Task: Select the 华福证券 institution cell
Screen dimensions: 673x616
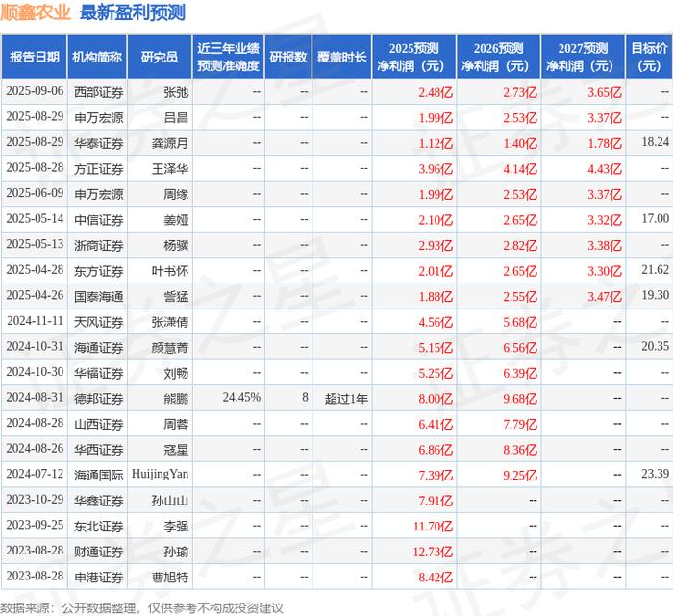Action: (99, 373)
